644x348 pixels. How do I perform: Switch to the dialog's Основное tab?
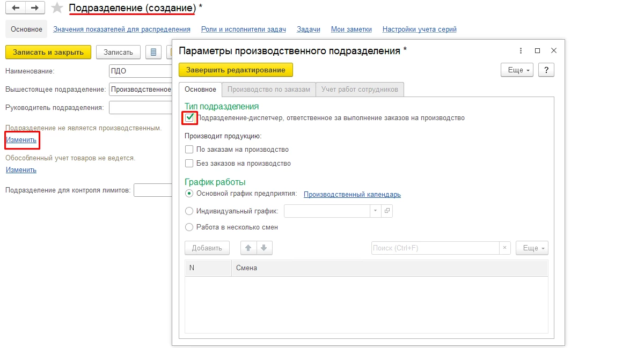pyautogui.click(x=200, y=90)
